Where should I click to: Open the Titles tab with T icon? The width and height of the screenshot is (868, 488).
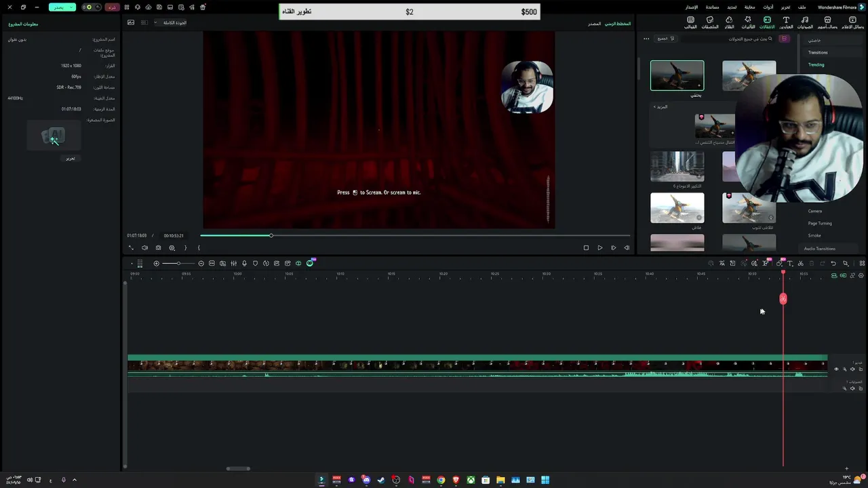pos(786,22)
